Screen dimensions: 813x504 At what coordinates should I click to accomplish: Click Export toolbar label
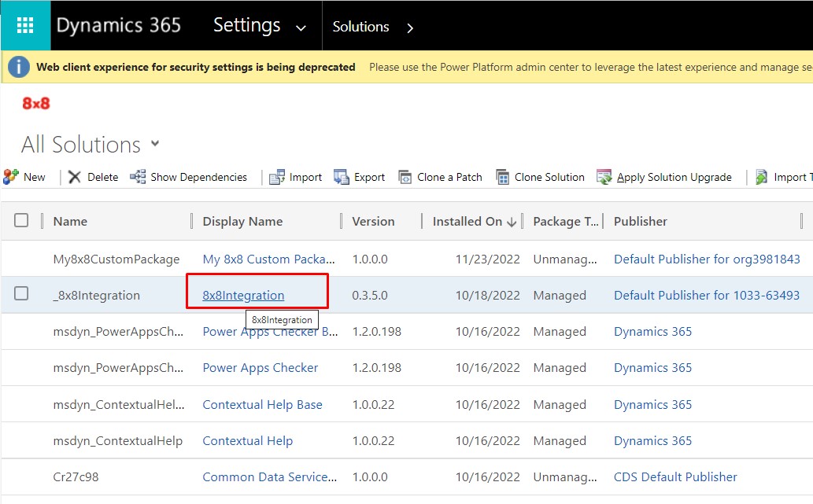click(x=369, y=177)
